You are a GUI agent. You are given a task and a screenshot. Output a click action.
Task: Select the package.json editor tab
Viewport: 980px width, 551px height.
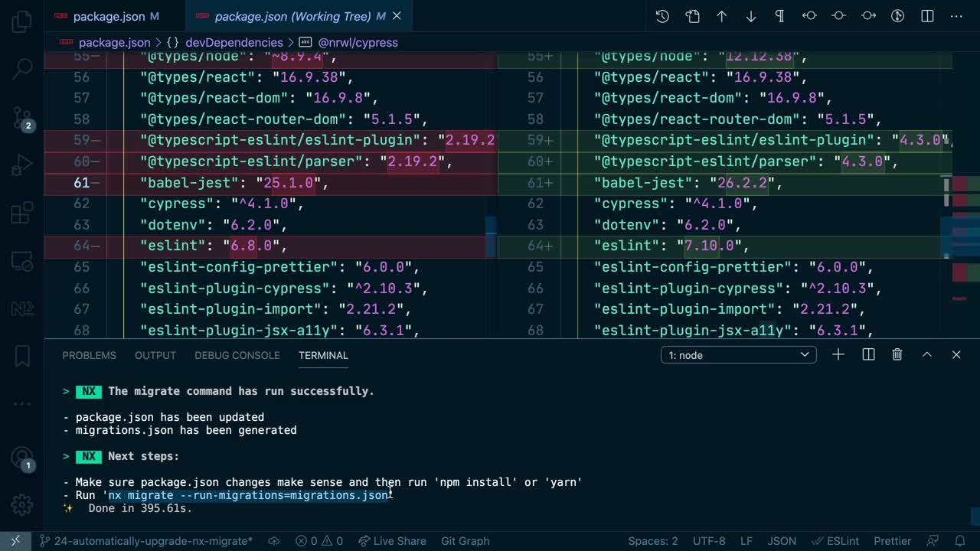pos(107,15)
